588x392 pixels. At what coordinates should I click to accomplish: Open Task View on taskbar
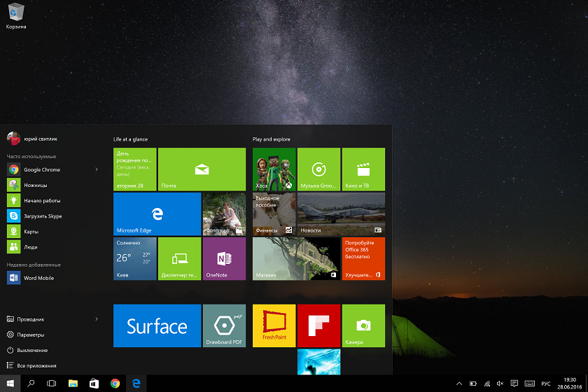(51, 384)
